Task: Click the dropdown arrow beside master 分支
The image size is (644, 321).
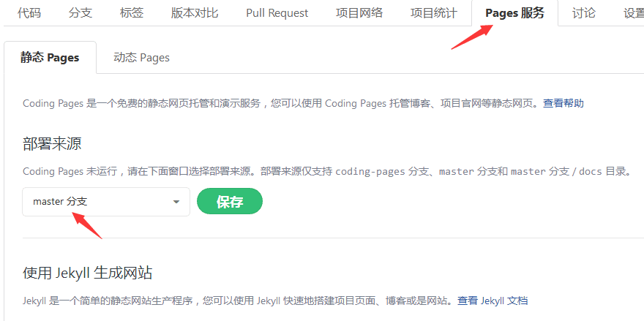Action: click(176, 202)
